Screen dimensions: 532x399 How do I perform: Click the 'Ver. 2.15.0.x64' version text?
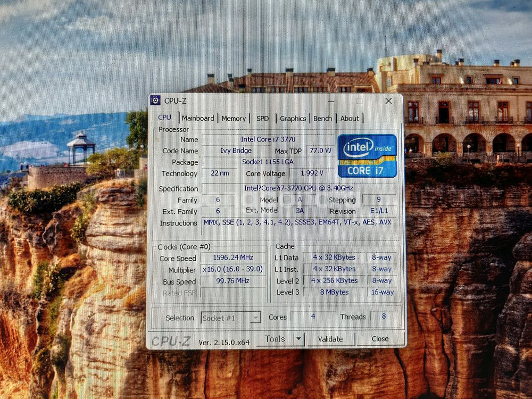(224, 342)
